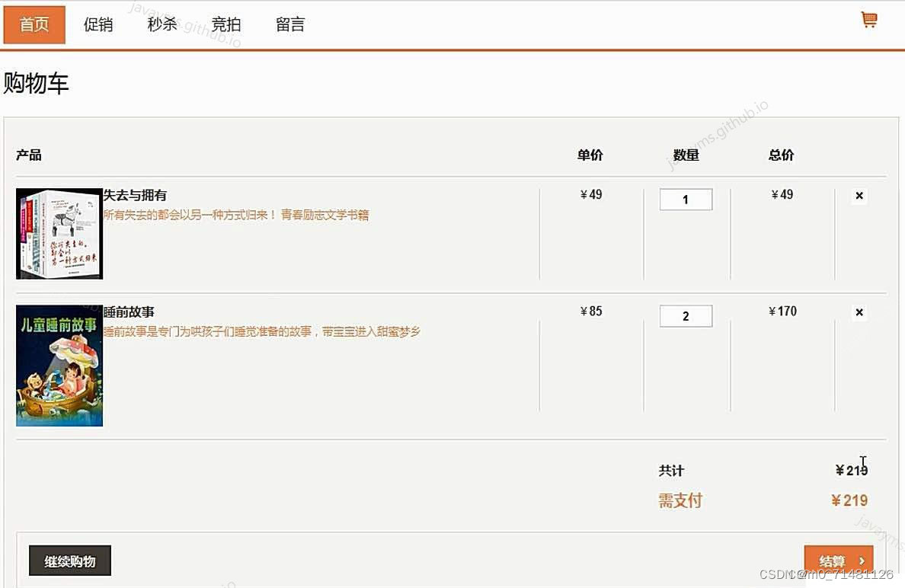Open the 失去与拥有 product title link

point(135,196)
